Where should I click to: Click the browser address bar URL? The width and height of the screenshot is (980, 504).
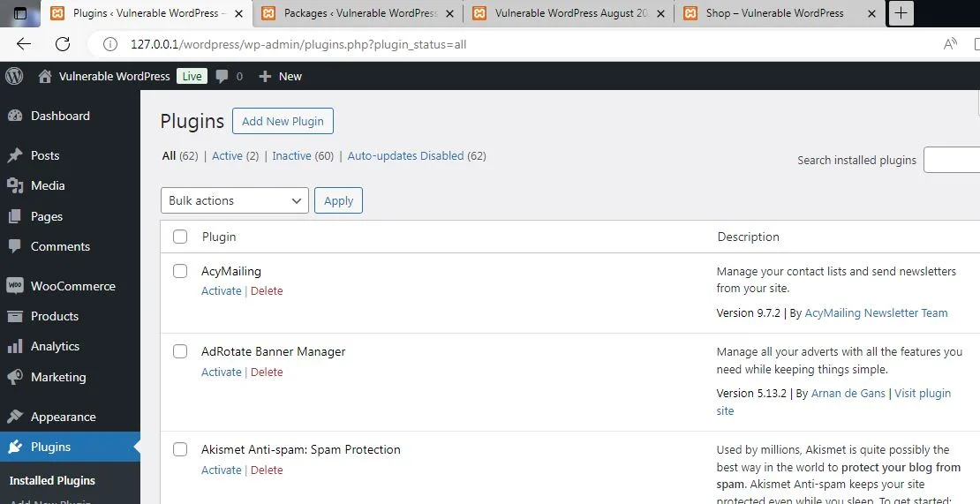tap(298, 44)
